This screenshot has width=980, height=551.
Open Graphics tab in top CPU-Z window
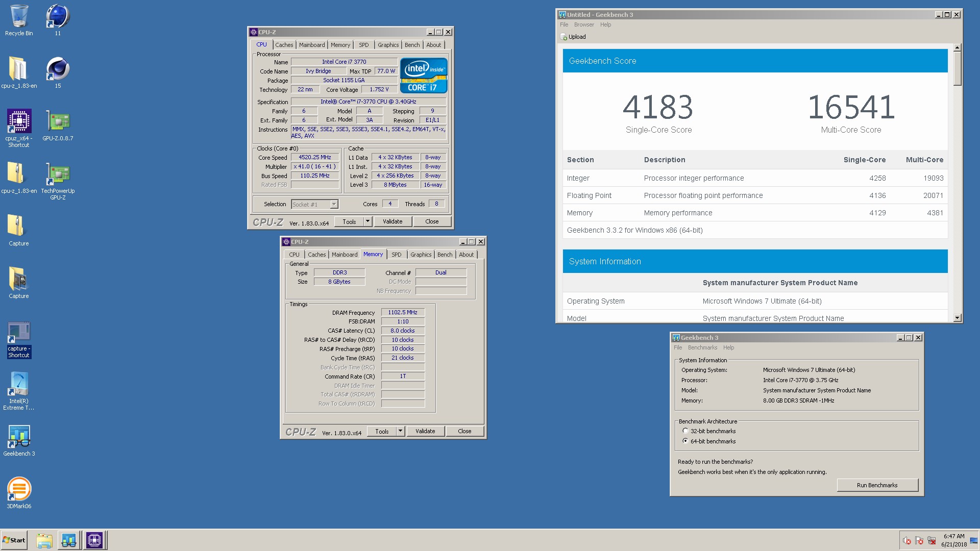click(388, 45)
